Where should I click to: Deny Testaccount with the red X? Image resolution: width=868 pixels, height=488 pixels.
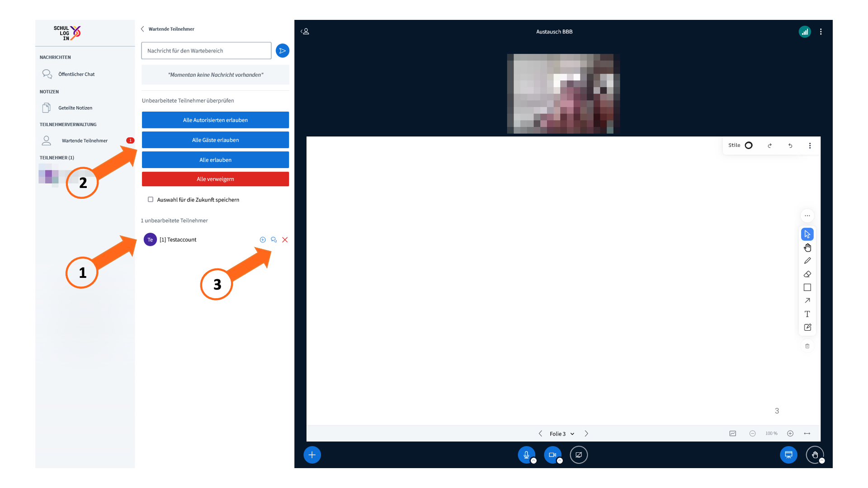[x=285, y=239]
